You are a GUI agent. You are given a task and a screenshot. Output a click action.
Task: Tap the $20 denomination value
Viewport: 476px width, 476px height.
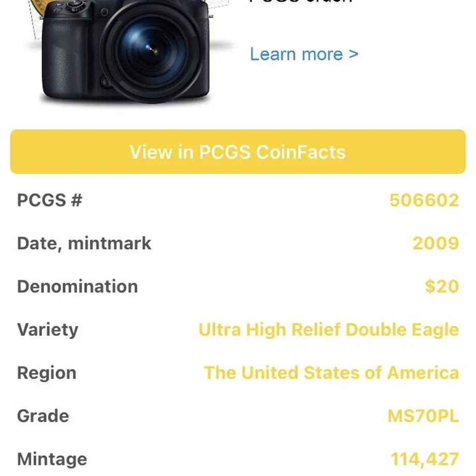442,286
